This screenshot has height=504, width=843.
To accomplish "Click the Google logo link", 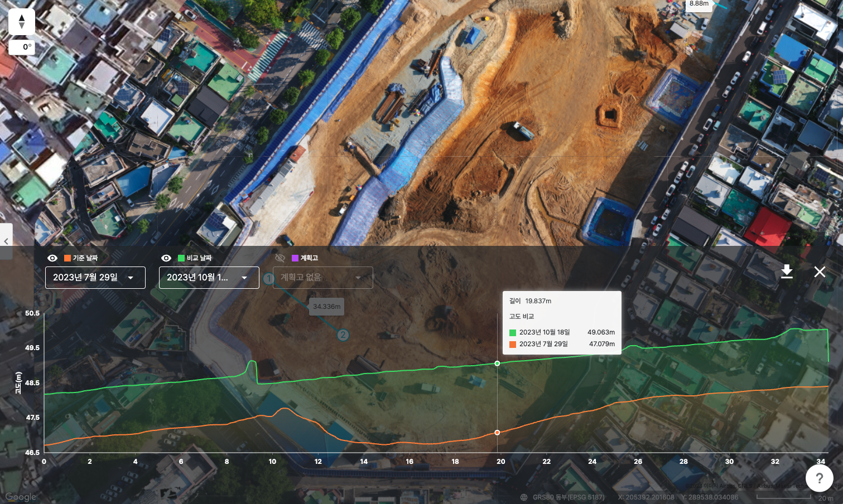I will [x=21, y=497].
